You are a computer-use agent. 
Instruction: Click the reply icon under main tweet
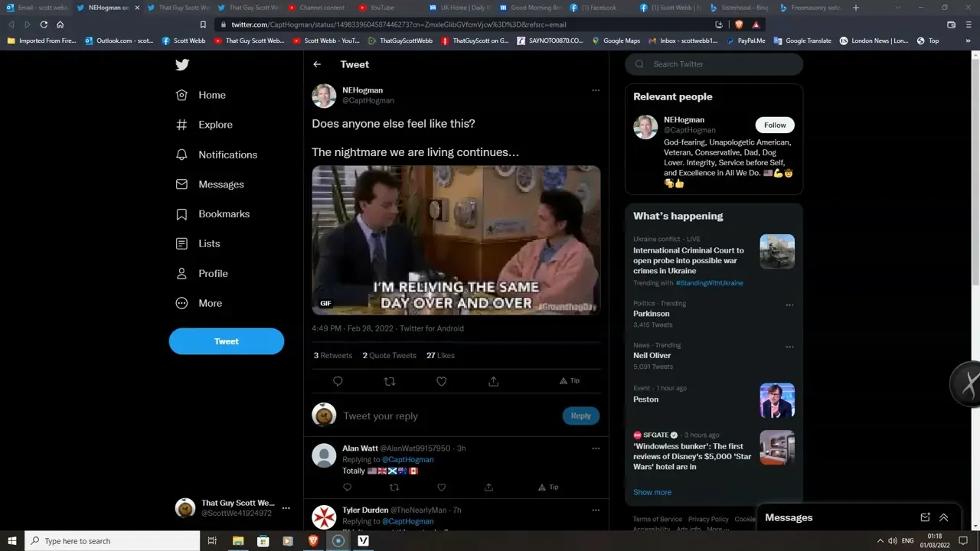(338, 381)
